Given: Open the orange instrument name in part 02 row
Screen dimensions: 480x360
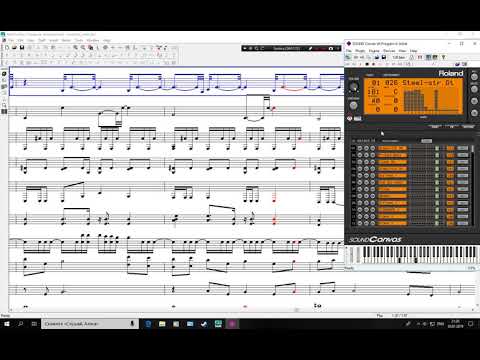Looking at the screenshot, I should click(392, 155).
